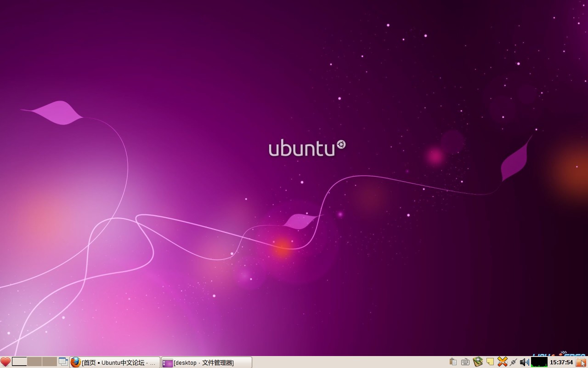Image resolution: width=588 pixels, height=368 pixels.
Task: Restore the Ubuntu中文论坛 Firefox window
Action: point(115,362)
